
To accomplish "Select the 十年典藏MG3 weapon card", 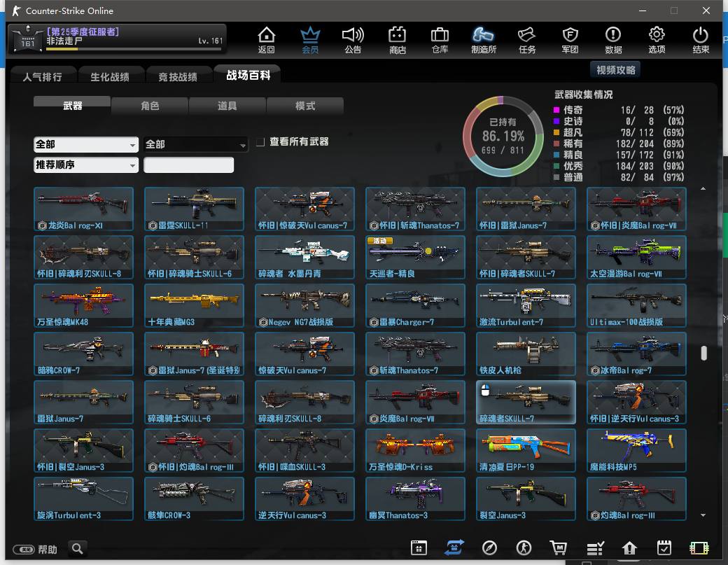I will pyautogui.click(x=194, y=305).
